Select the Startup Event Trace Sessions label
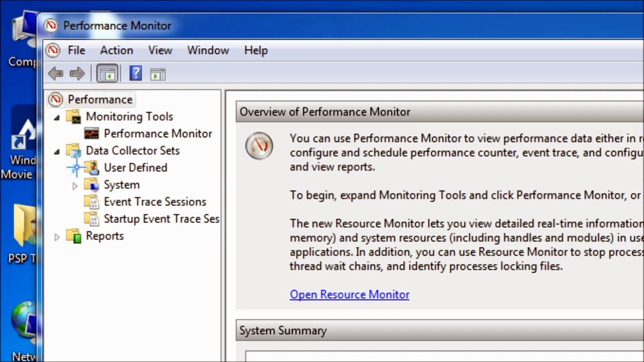This screenshot has width=644, height=362. [x=162, y=219]
